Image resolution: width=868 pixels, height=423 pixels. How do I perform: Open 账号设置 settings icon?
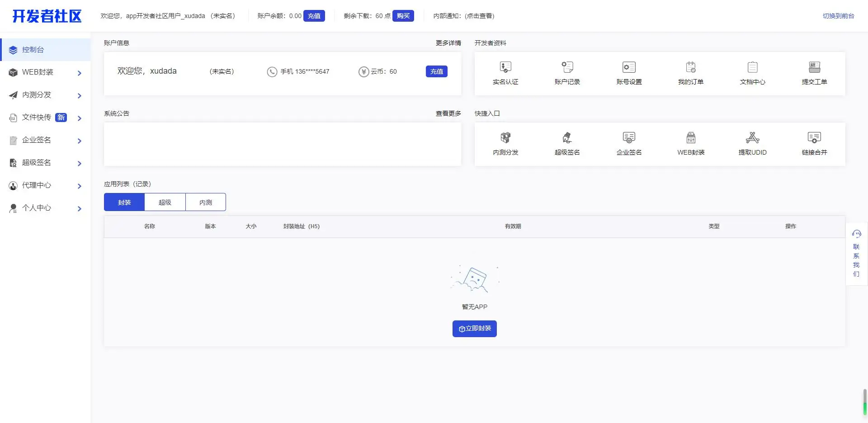[629, 68]
